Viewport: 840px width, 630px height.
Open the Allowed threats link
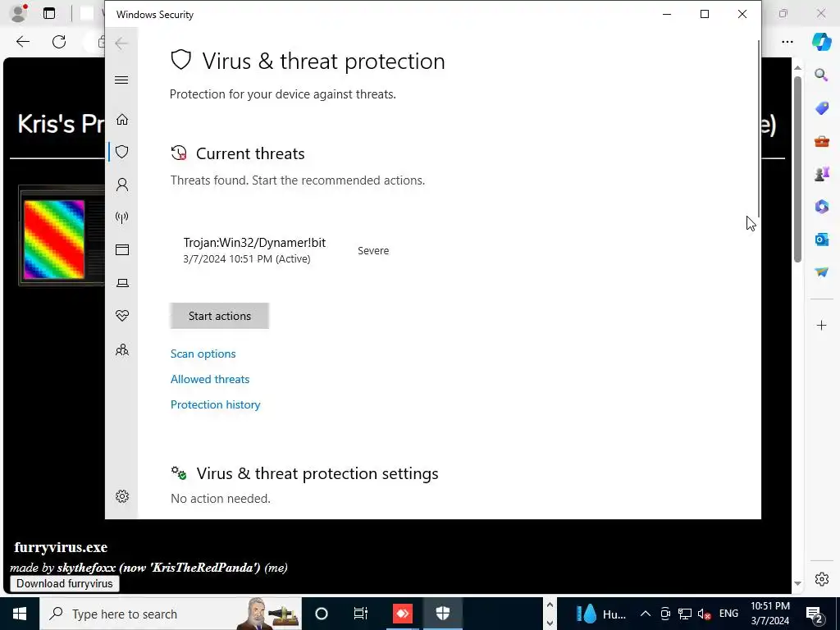[x=210, y=379]
